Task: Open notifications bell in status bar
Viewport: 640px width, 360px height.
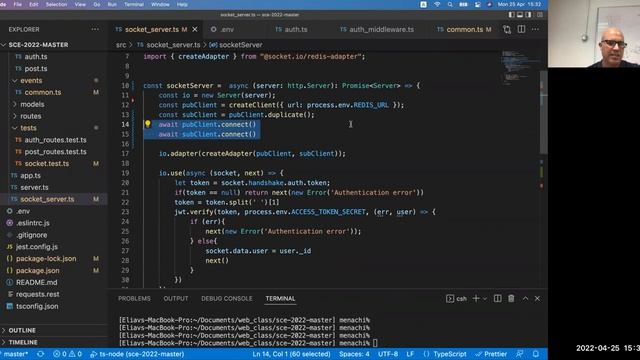Action: (536, 354)
